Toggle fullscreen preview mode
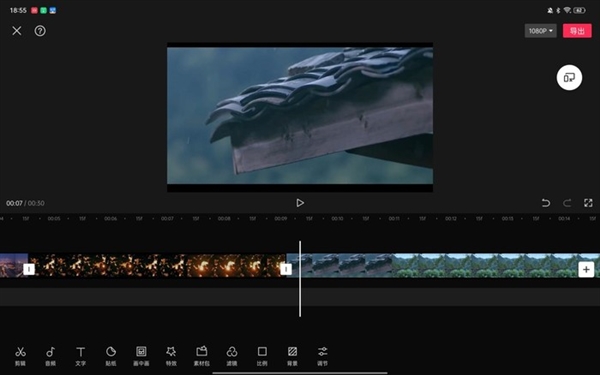This screenshot has width=600, height=375. pyautogui.click(x=588, y=203)
